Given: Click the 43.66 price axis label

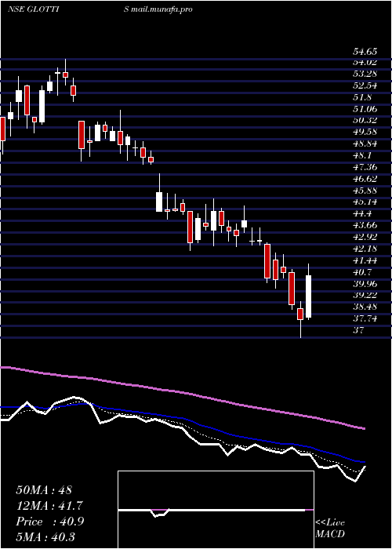Looking at the screenshot, I should point(365,225).
